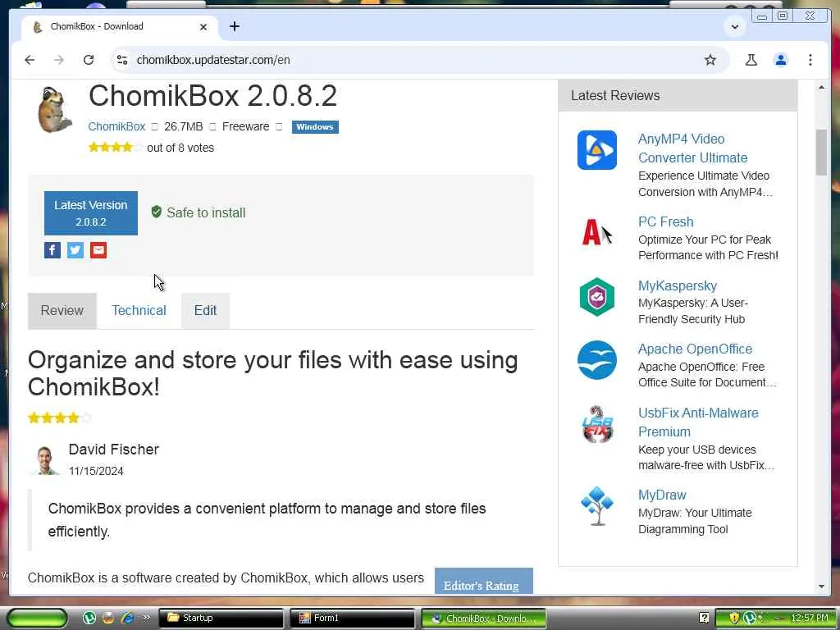Click the address bar URL

213,60
